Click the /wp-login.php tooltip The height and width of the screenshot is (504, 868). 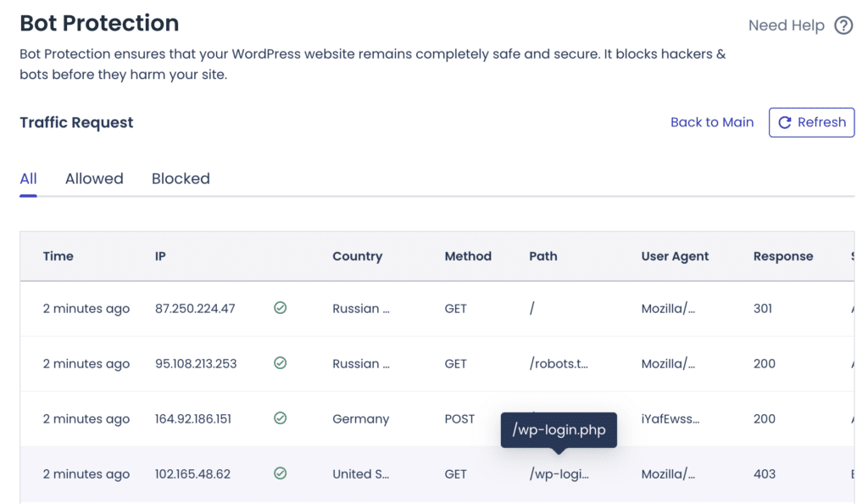pos(559,430)
